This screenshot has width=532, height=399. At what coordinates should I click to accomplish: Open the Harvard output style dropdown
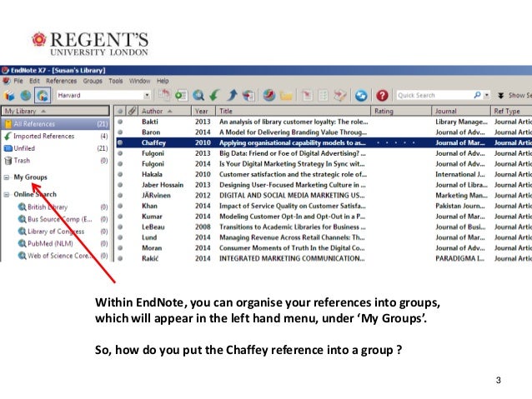[x=147, y=95]
